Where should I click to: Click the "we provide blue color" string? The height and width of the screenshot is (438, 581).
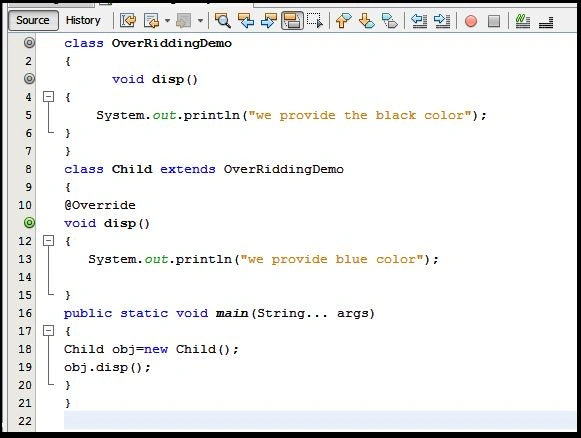tap(332, 259)
